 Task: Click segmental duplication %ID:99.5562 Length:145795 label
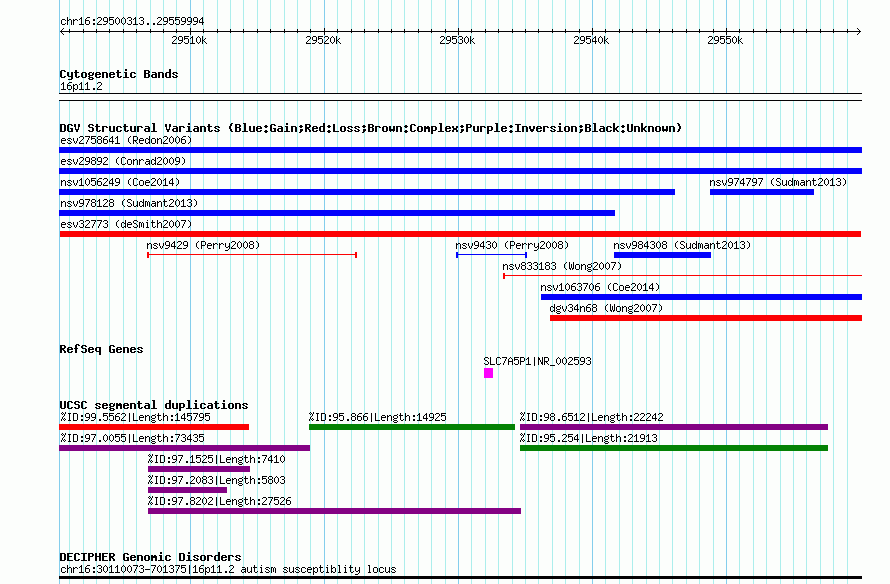tap(135, 417)
